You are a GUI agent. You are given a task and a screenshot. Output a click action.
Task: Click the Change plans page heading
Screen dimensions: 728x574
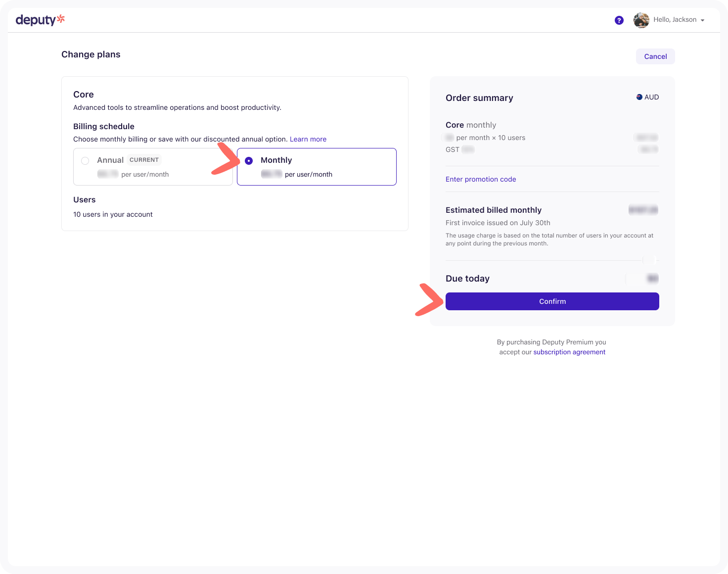(91, 54)
